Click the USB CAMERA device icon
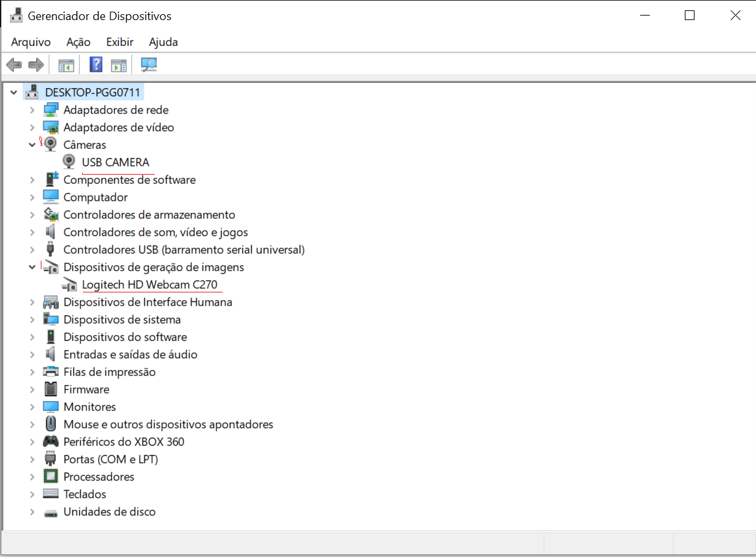The image size is (756, 559). tap(69, 162)
